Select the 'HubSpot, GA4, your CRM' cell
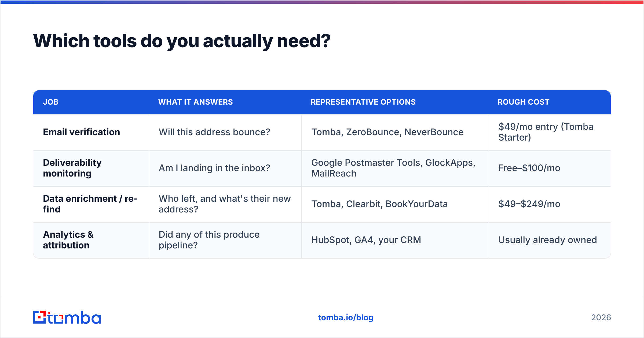644x338 pixels. tap(395, 240)
